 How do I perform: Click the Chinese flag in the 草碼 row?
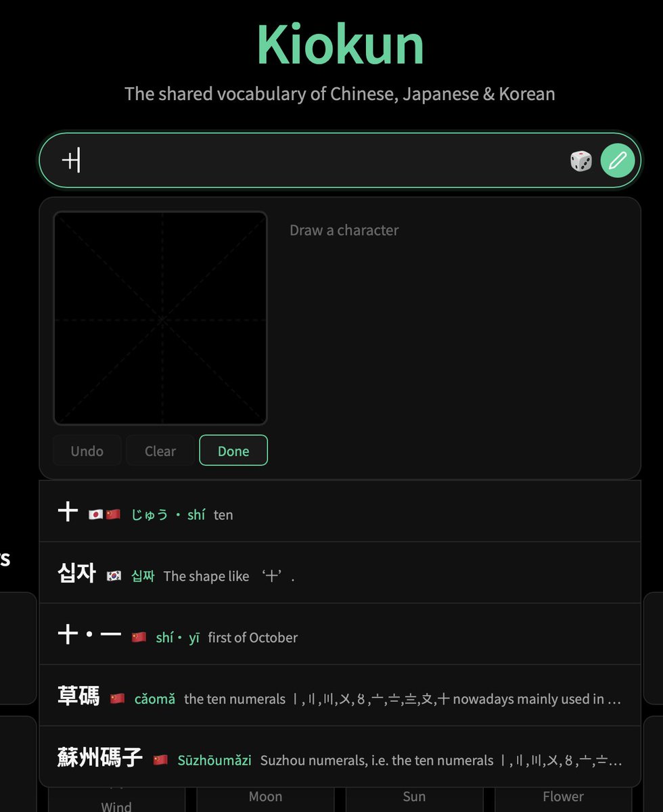118,699
